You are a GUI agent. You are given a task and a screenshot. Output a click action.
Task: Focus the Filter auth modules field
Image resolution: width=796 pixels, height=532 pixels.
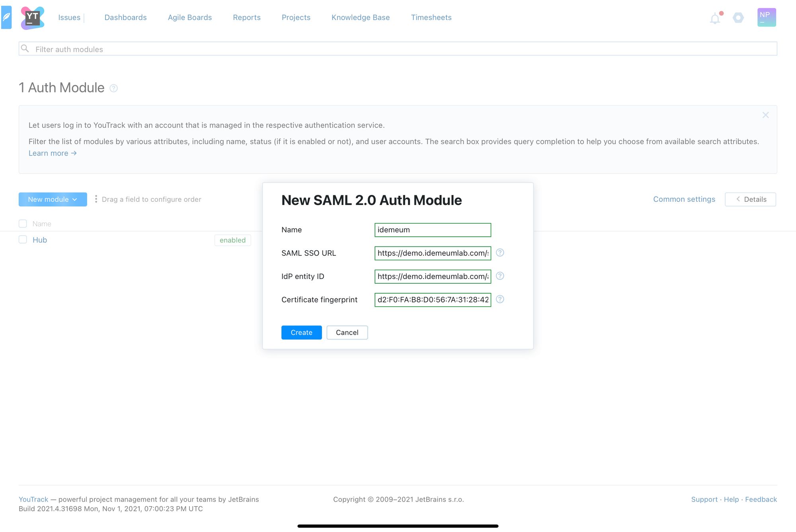(x=398, y=49)
